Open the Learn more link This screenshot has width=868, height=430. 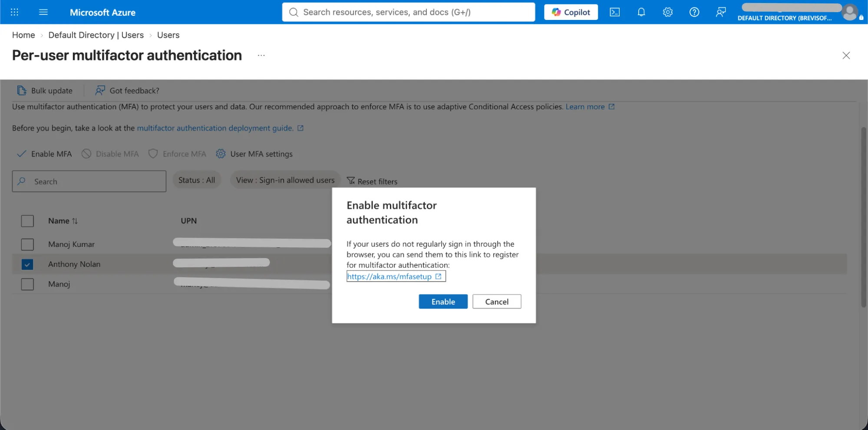590,107
